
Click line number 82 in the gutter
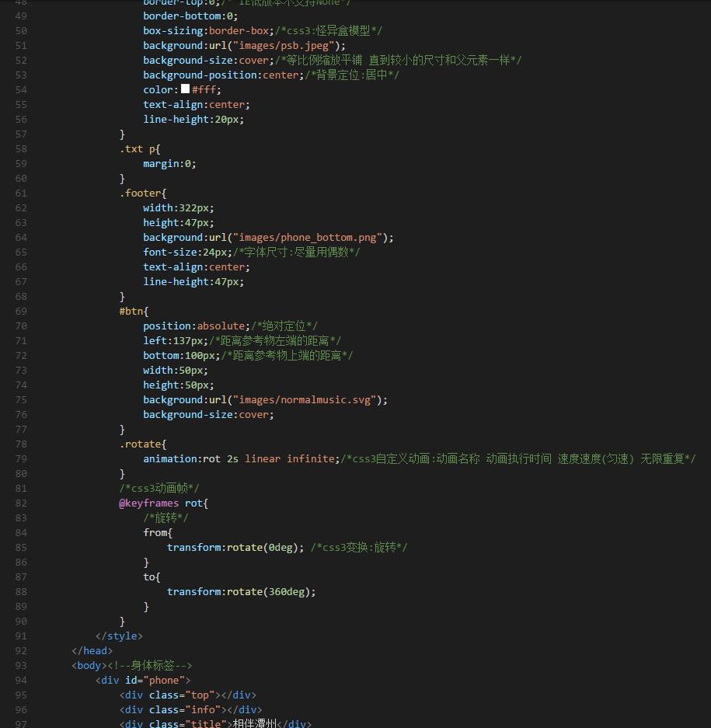21,503
